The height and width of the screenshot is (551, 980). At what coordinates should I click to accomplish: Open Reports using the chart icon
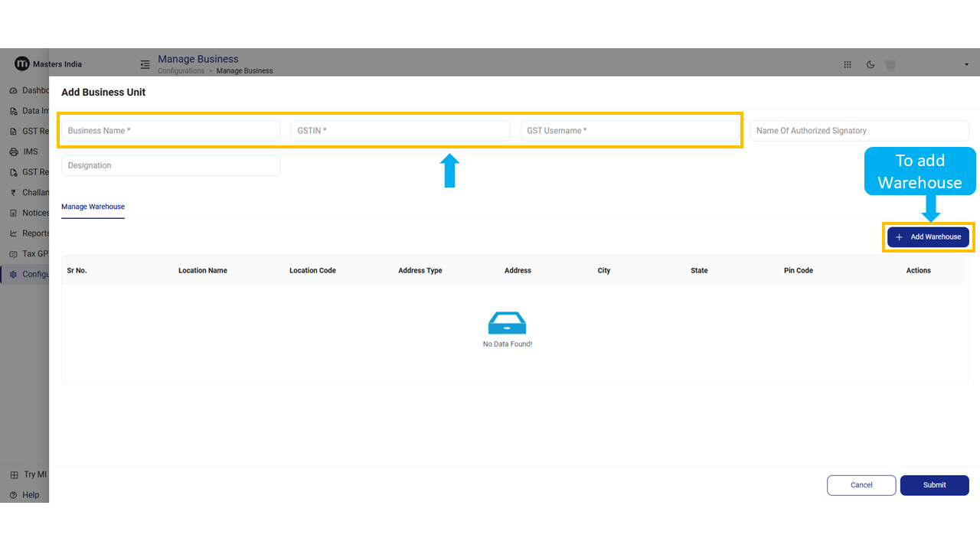[14, 233]
